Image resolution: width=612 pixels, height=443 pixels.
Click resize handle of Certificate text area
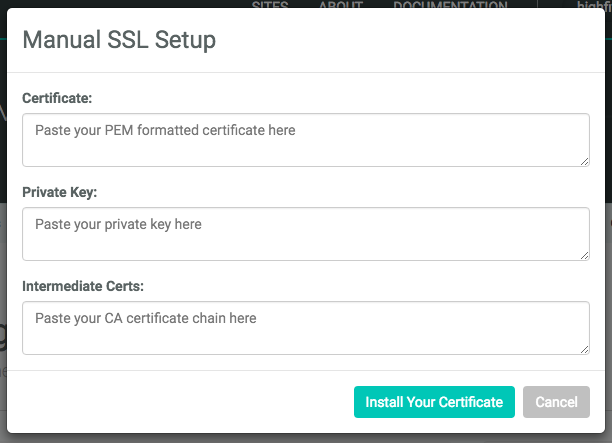(x=584, y=161)
